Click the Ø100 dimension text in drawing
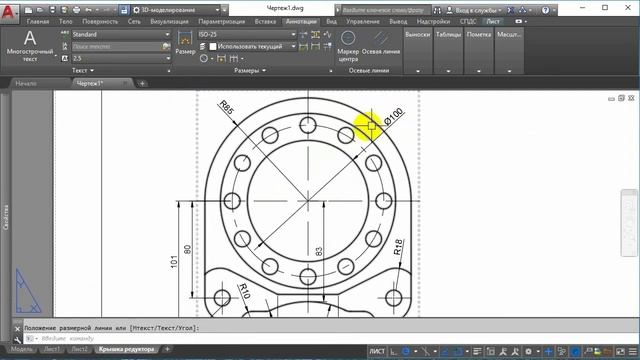This screenshot has height=360, width=640. coord(394,116)
